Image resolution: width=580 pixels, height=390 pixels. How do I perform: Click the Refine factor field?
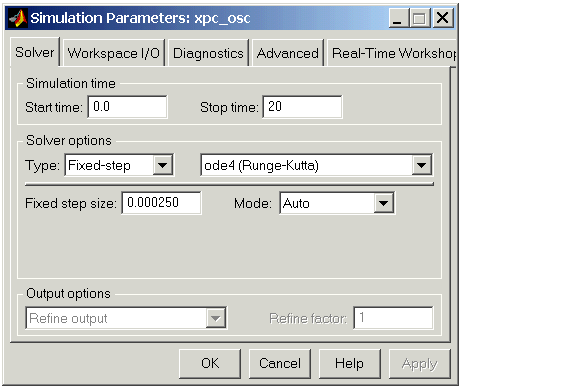pyautogui.click(x=393, y=318)
